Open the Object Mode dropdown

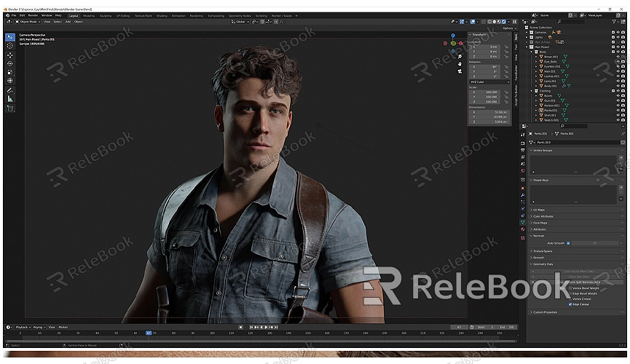click(27, 21)
